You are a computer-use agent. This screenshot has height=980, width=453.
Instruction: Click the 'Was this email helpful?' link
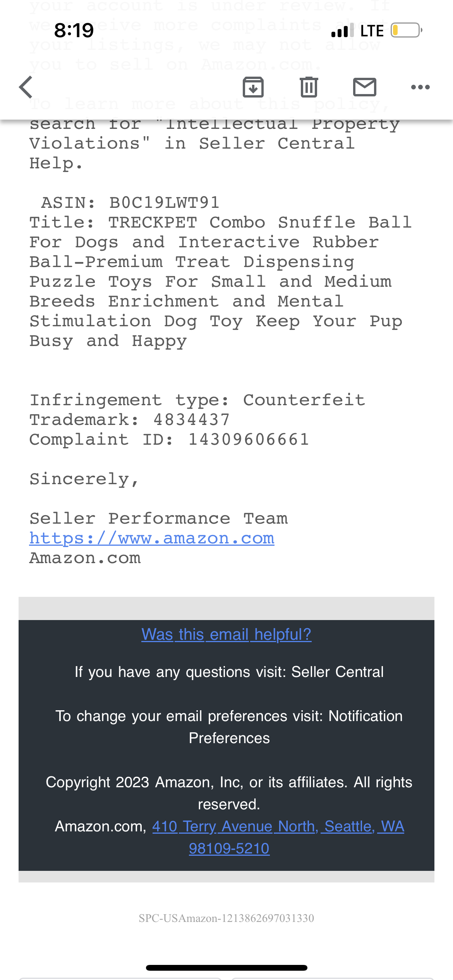click(226, 634)
